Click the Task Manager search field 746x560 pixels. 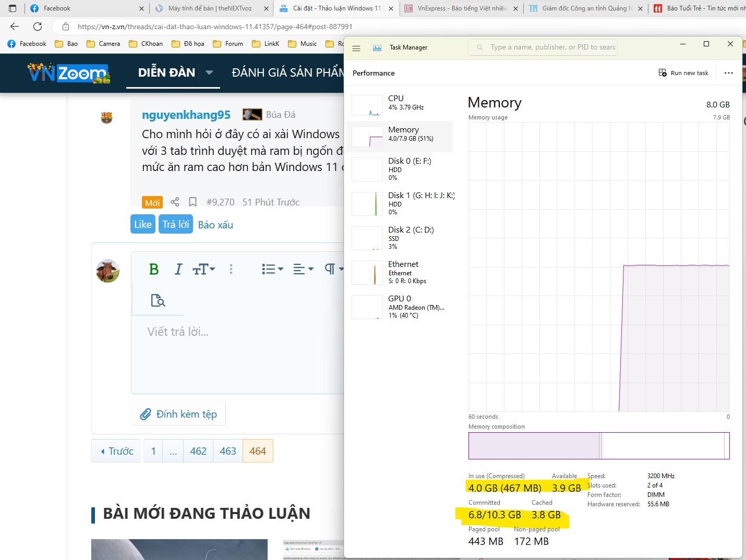coord(543,47)
